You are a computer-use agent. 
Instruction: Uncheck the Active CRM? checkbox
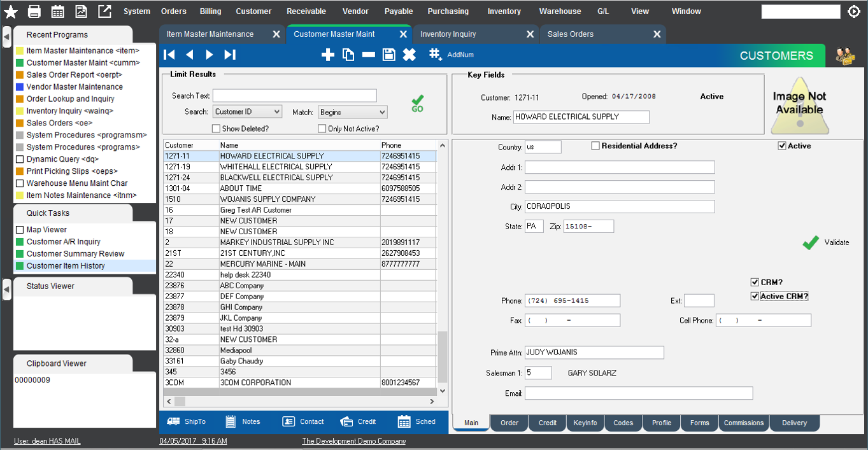click(x=755, y=296)
